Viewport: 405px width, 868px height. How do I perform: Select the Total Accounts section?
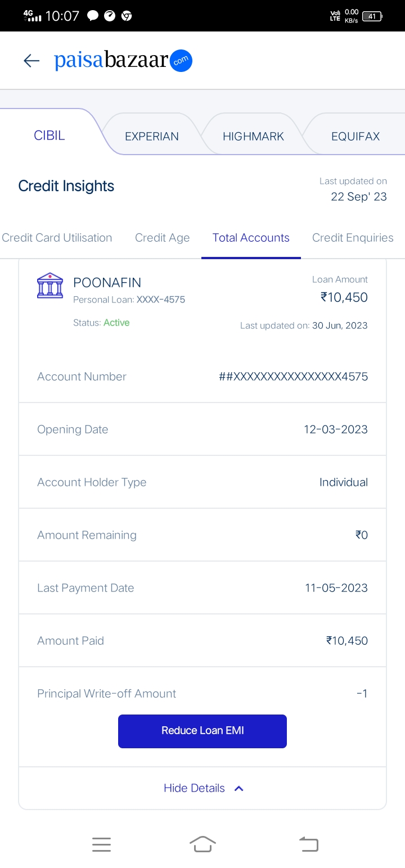251,238
